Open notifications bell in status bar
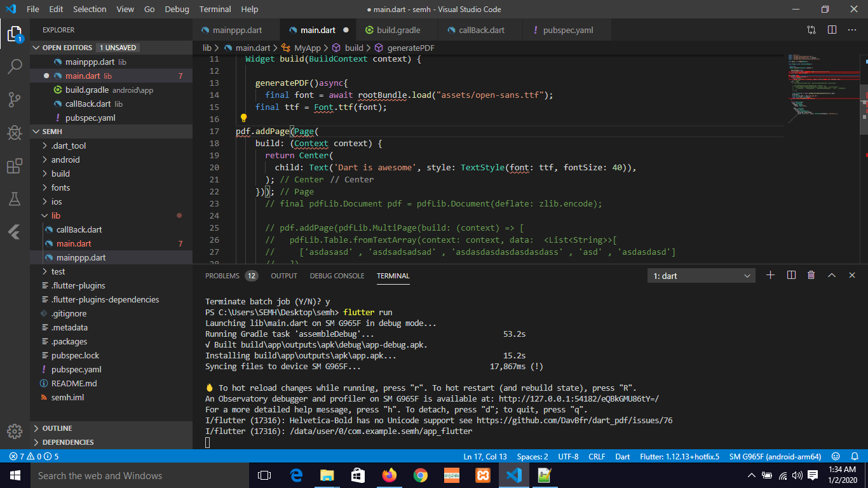868x488 pixels. point(855,456)
